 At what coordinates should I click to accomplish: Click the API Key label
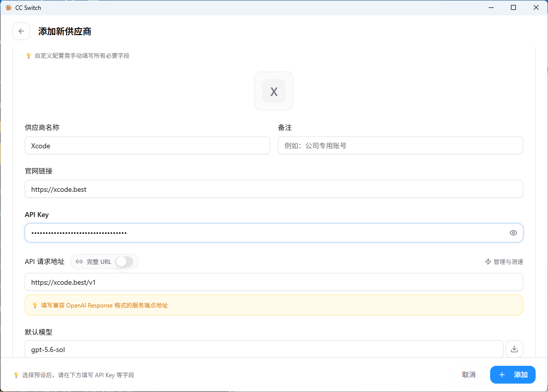coord(37,215)
